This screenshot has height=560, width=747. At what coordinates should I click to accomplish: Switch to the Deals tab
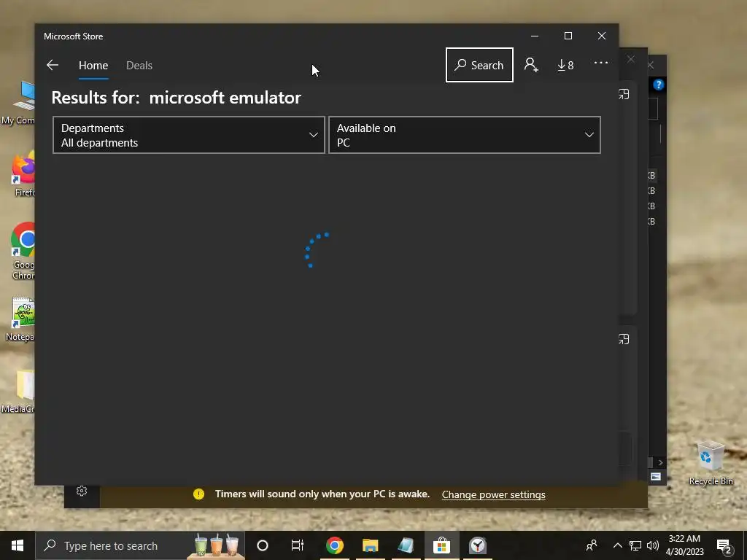click(x=139, y=65)
